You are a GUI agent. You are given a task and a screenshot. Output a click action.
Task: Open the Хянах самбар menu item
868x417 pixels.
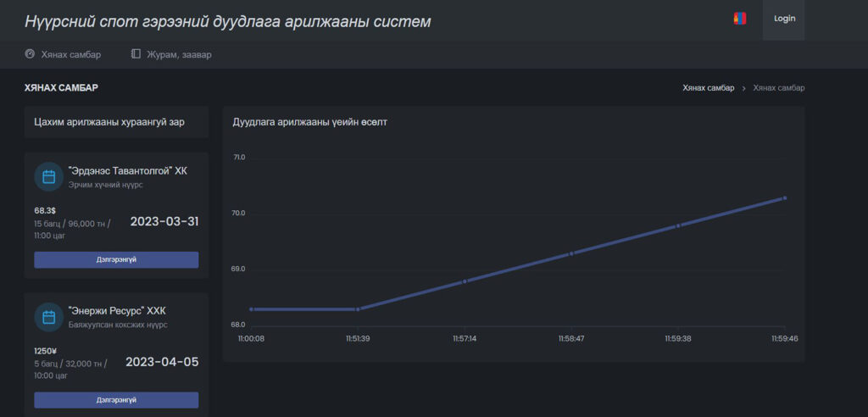click(70, 54)
